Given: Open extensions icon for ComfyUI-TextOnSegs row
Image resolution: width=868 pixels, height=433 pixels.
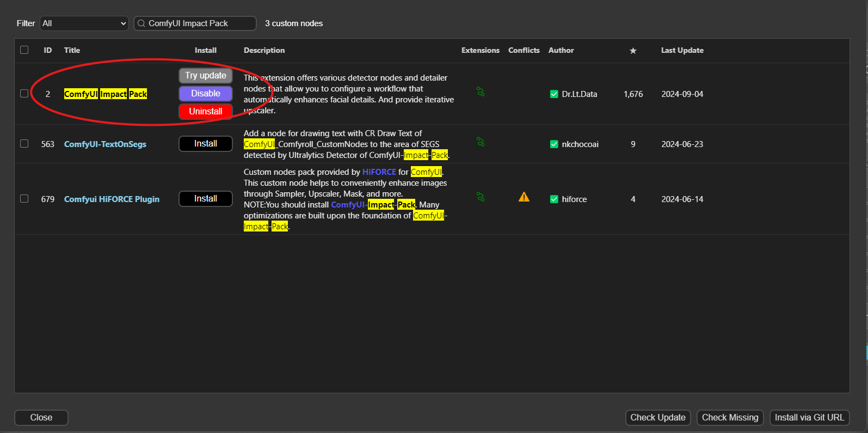Looking at the screenshot, I should point(481,142).
